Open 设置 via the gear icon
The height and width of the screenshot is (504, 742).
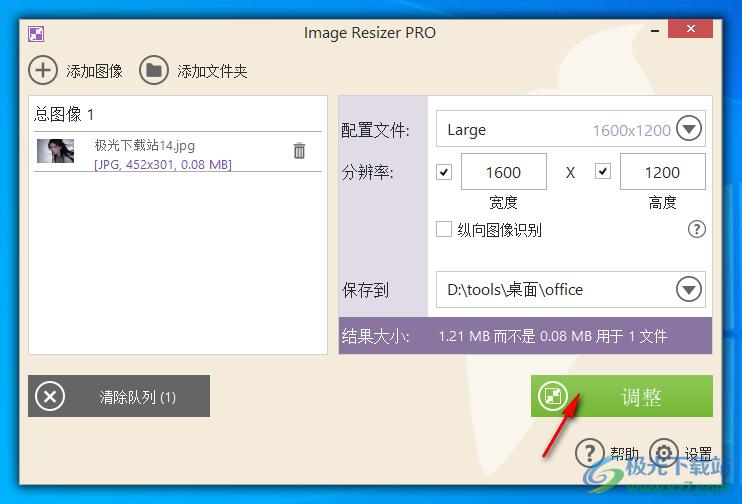click(x=664, y=453)
